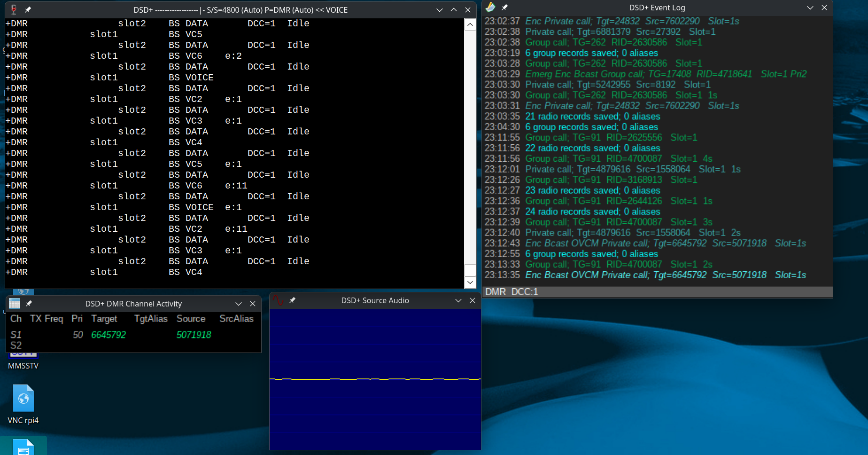Click the Pri column header
Image resolution: width=868 pixels, height=455 pixels.
click(x=77, y=319)
